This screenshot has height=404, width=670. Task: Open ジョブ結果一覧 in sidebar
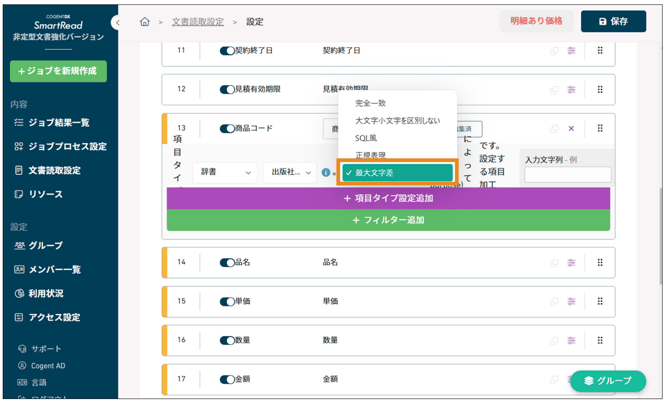[59, 122]
